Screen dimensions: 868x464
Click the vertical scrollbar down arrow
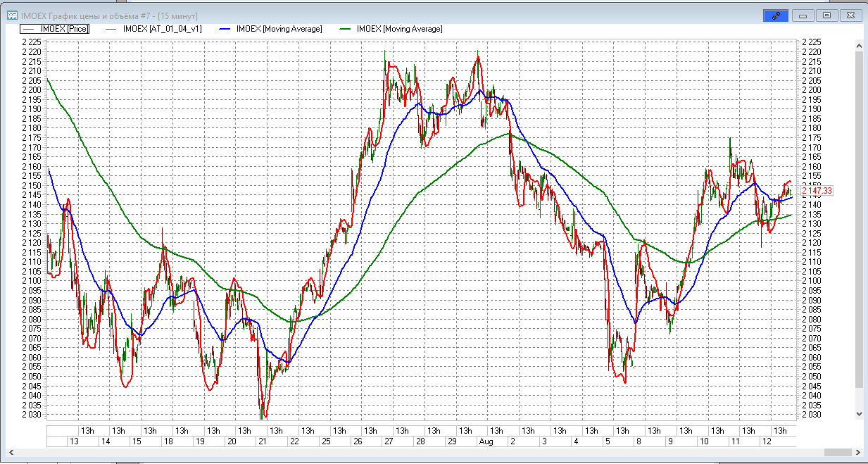(x=858, y=414)
